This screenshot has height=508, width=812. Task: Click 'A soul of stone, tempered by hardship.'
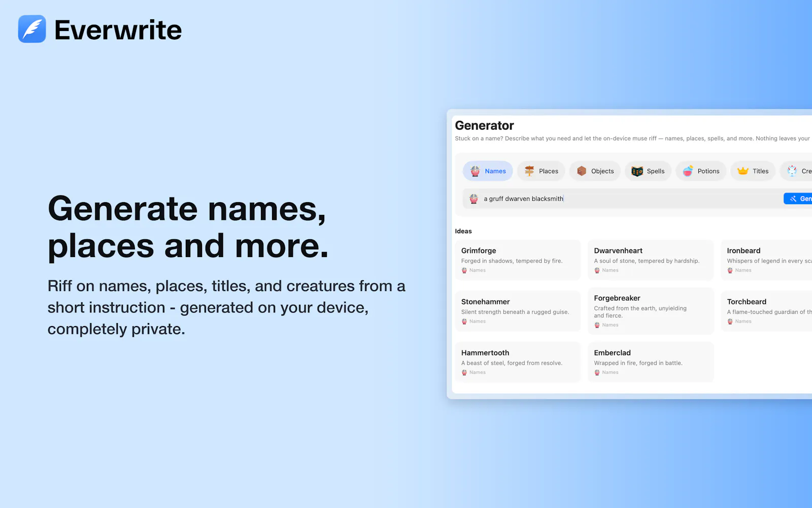pyautogui.click(x=647, y=261)
